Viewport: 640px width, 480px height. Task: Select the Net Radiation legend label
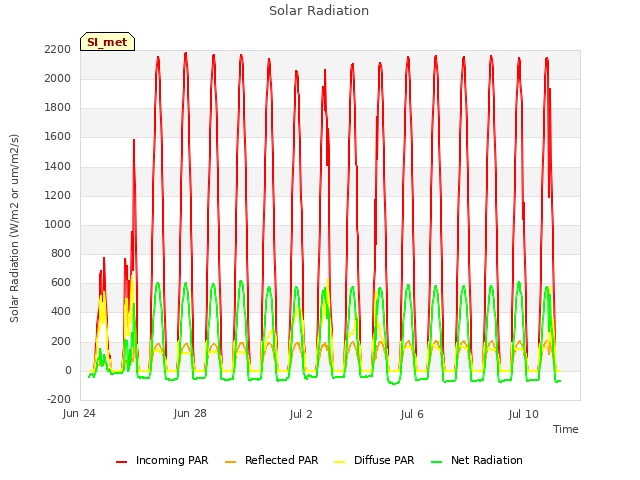coord(487,460)
